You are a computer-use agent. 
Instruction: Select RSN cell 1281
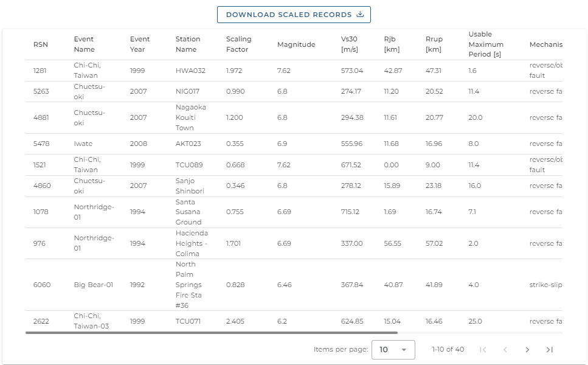point(40,71)
